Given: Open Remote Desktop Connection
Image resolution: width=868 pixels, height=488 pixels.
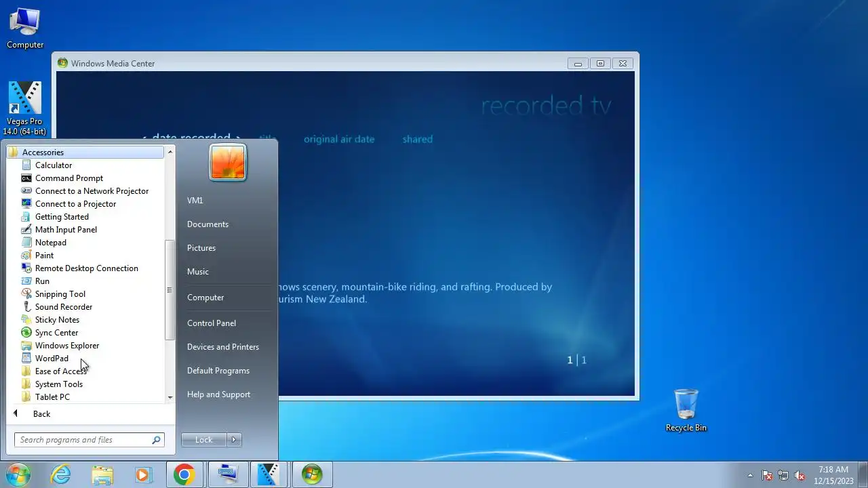Looking at the screenshot, I should pos(86,268).
